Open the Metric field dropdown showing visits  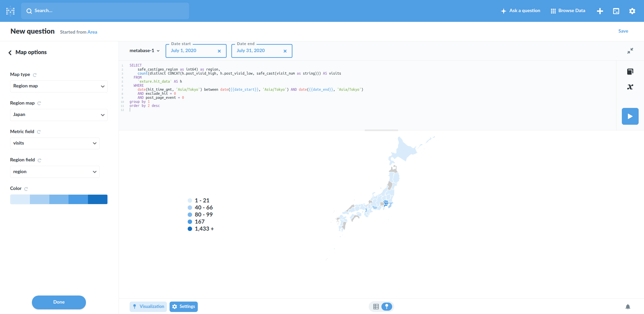[54, 143]
